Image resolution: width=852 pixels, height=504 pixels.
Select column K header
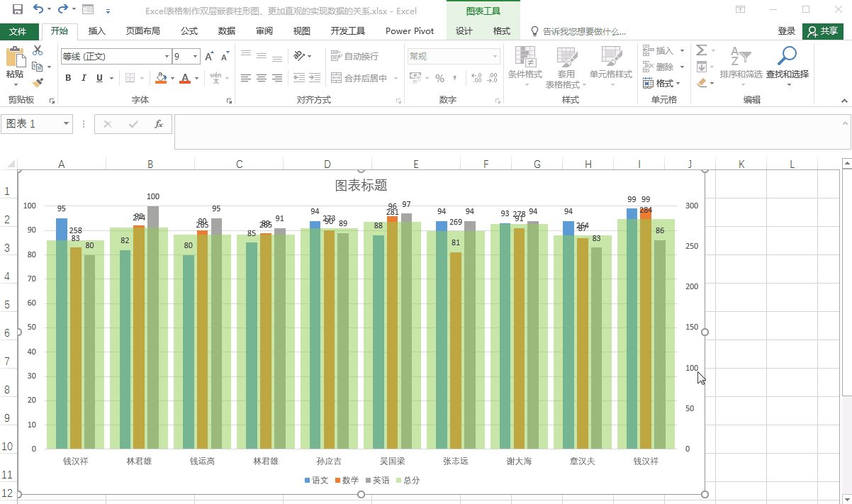741,164
